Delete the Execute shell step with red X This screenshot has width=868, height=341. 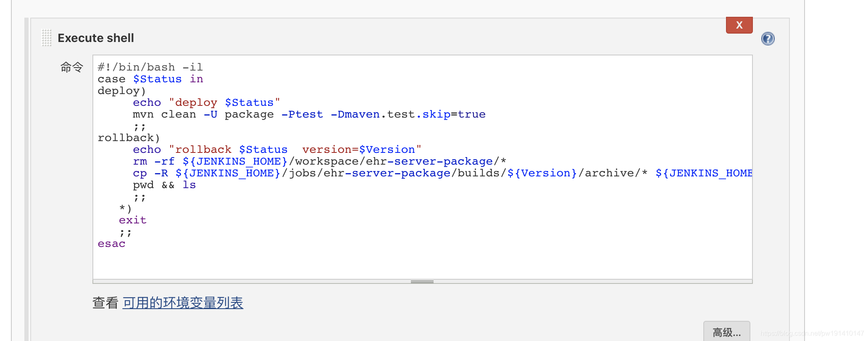click(x=739, y=25)
